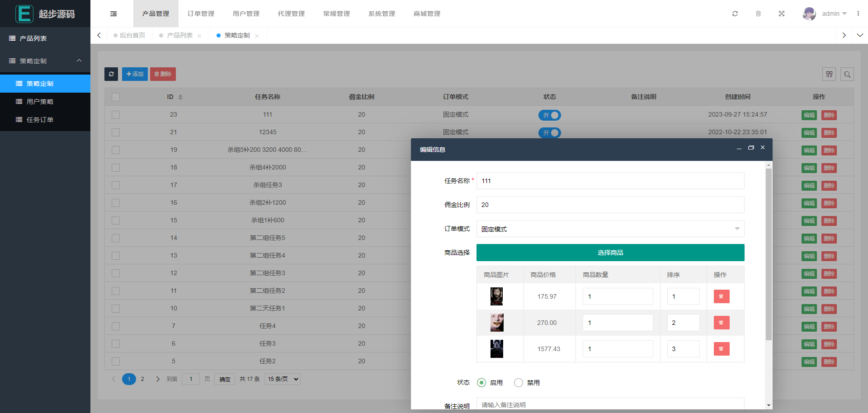Open the 订单模式 dropdown in dialog
The image size is (868, 413).
click(x=610, y=229)
